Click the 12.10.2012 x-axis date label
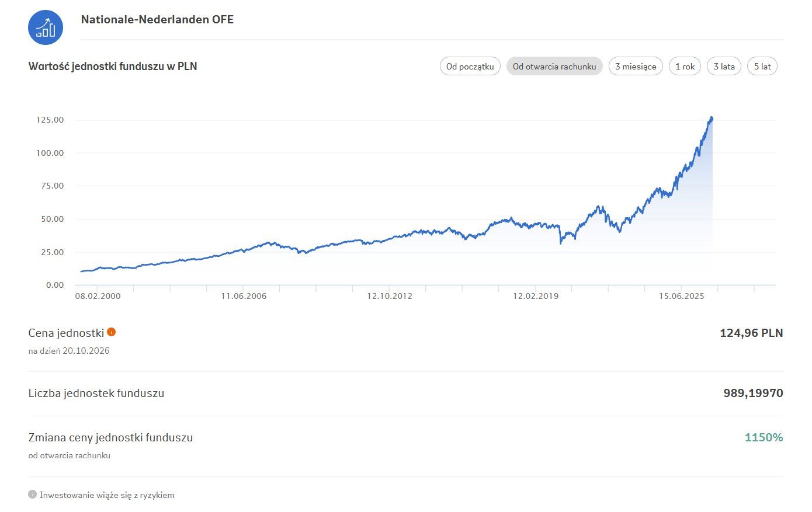The width and height of the screenshot is (812, 512). [x=390, y=296]
